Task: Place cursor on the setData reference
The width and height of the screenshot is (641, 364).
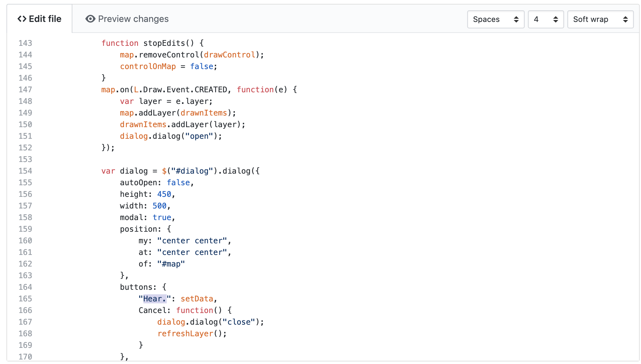Action: pyautogui.click(x=197, y=299)
